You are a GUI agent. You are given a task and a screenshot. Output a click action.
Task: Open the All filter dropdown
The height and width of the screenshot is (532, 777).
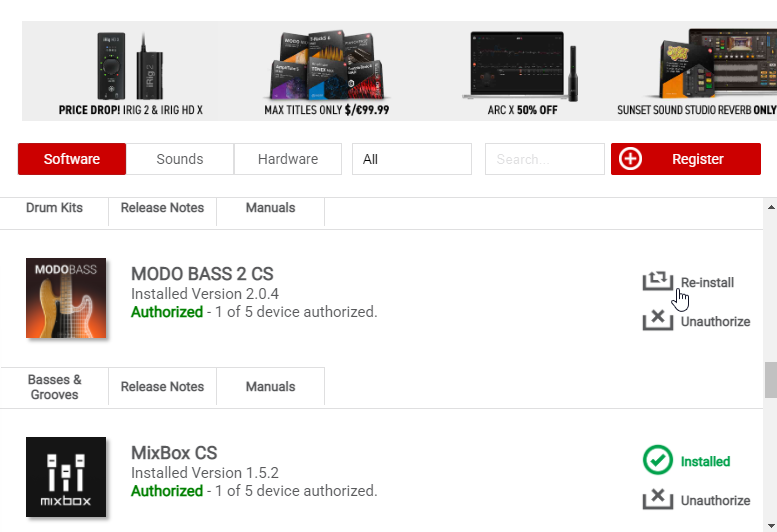[x=411, y=159]
